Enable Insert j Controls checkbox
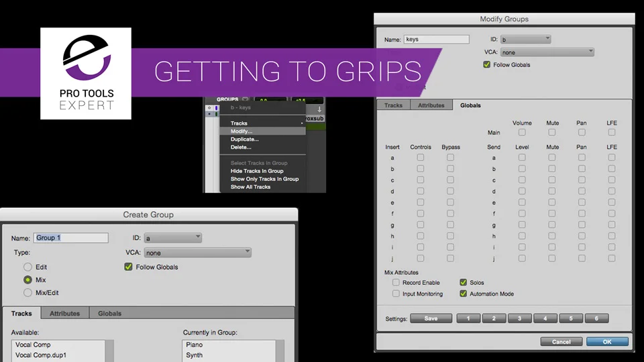644x362 pixels. [420, 258]
